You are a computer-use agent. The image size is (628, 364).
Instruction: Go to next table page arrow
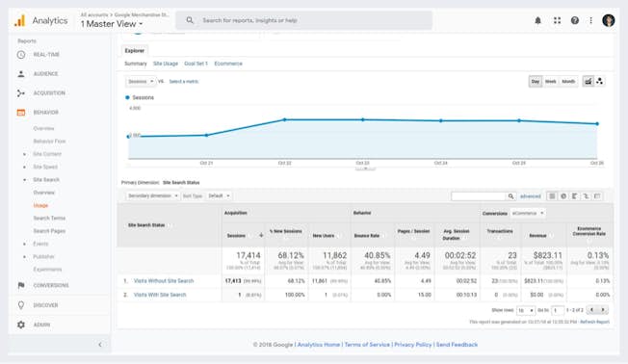coord(602,309)
